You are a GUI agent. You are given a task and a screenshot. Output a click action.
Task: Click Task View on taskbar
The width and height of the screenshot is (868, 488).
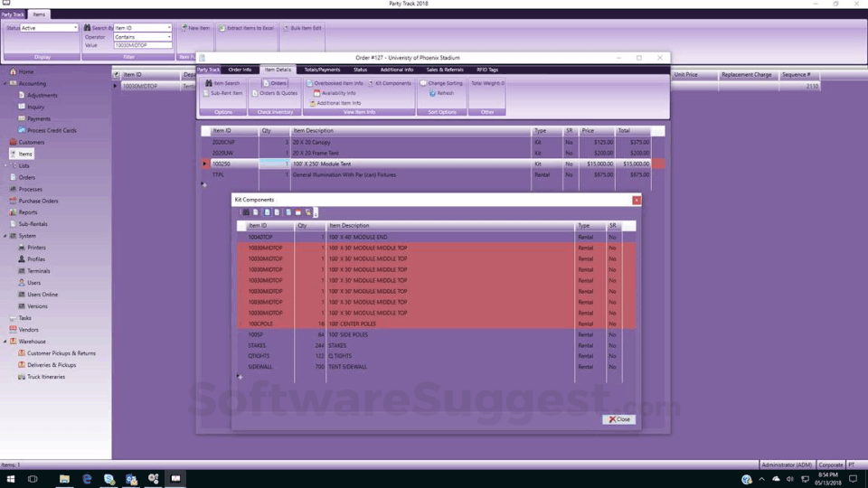[33, 479]
